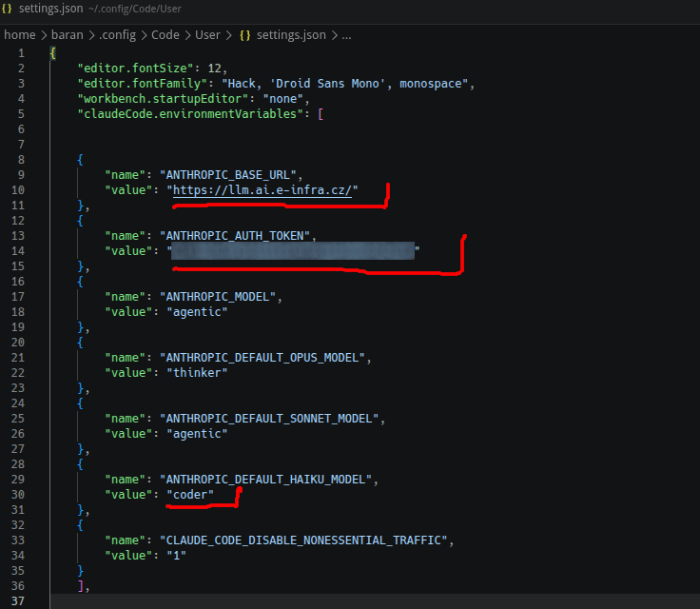700x609 pixels.
Task: Open the 'User' breadcrumb segment
Action: tap(207, 35)
